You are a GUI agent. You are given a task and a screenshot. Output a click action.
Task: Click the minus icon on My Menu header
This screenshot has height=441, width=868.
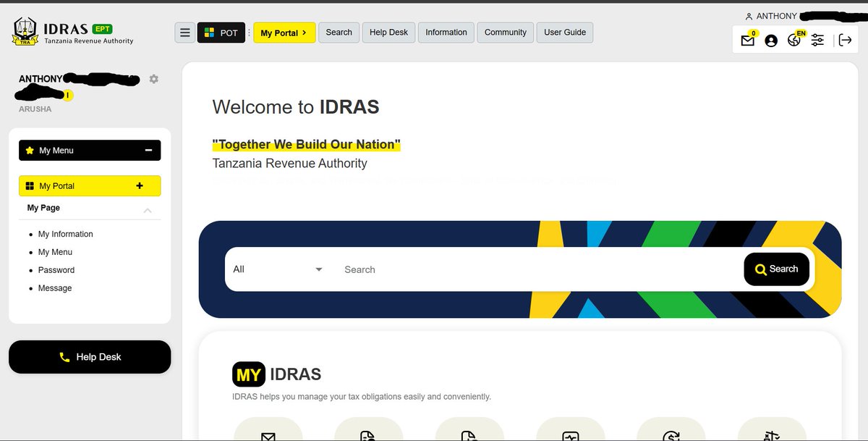pyautogui.click(x=148, y=151)
